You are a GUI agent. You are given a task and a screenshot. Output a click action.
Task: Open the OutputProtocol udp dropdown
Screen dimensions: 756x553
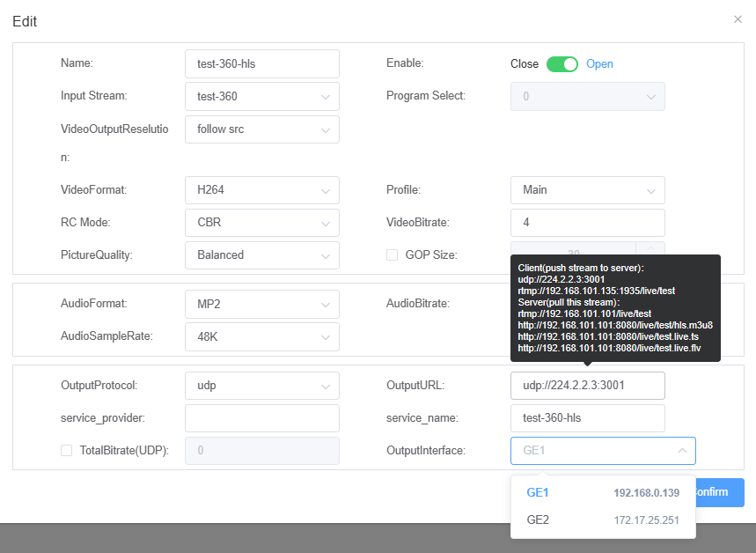[x=261, y=386]
